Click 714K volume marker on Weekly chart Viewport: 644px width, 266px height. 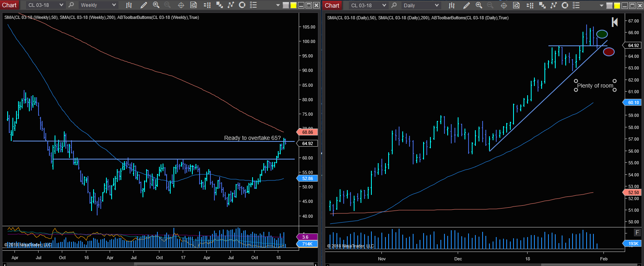[307, 244]
